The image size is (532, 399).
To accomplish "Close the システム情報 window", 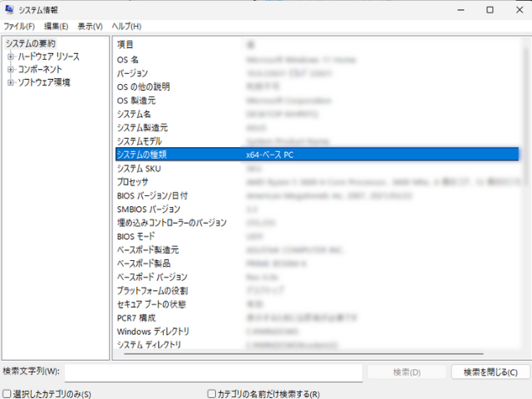I will pos(520,10).
